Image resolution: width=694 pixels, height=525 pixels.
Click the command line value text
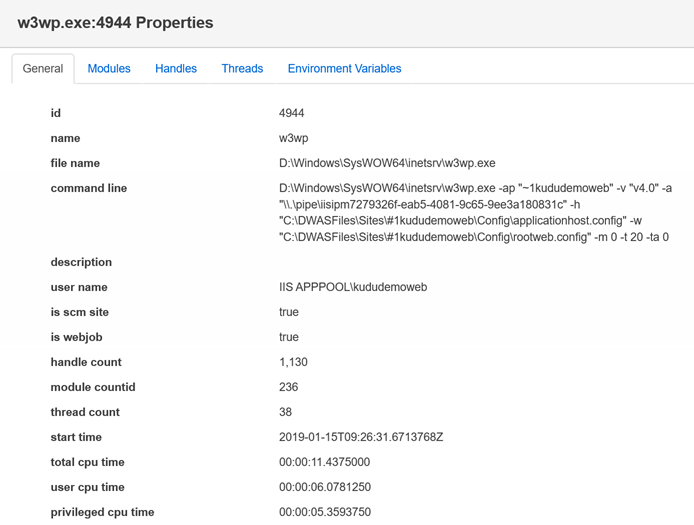[x=475, y=212]
